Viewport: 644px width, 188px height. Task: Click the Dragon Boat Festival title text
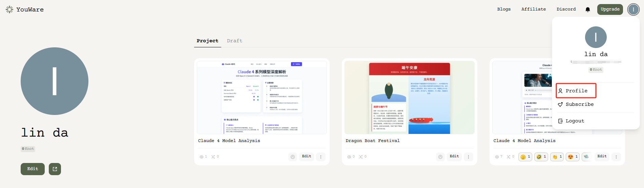click(x=372, y=141)
